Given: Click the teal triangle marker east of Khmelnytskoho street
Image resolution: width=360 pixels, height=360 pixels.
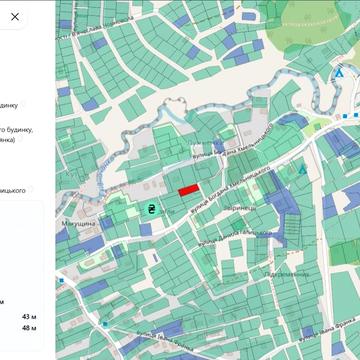Looking at the screenshot, I should click(302, 170).
